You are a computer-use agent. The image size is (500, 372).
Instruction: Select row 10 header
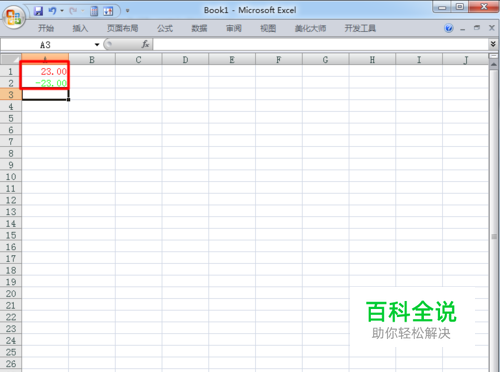(x=11, y=177)
